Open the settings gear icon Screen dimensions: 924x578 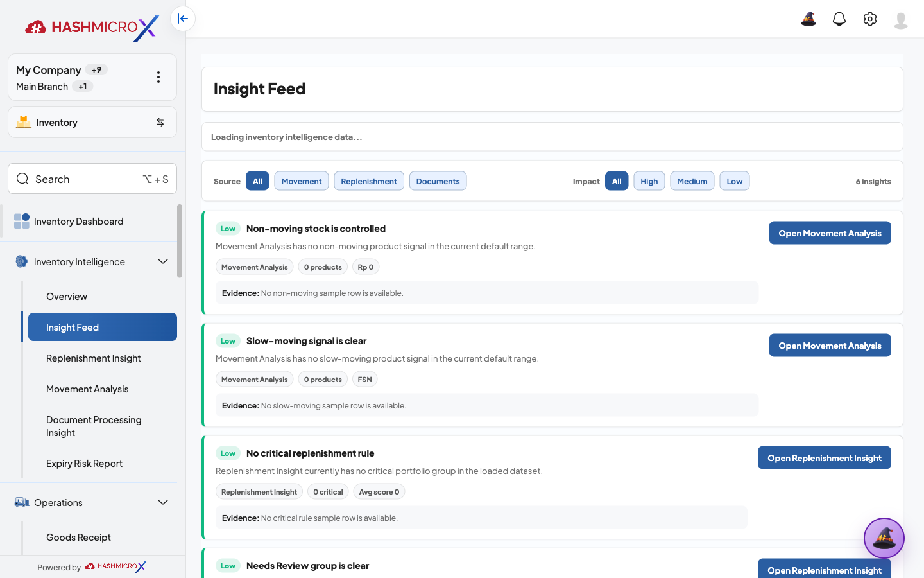(x=870, y=19)
